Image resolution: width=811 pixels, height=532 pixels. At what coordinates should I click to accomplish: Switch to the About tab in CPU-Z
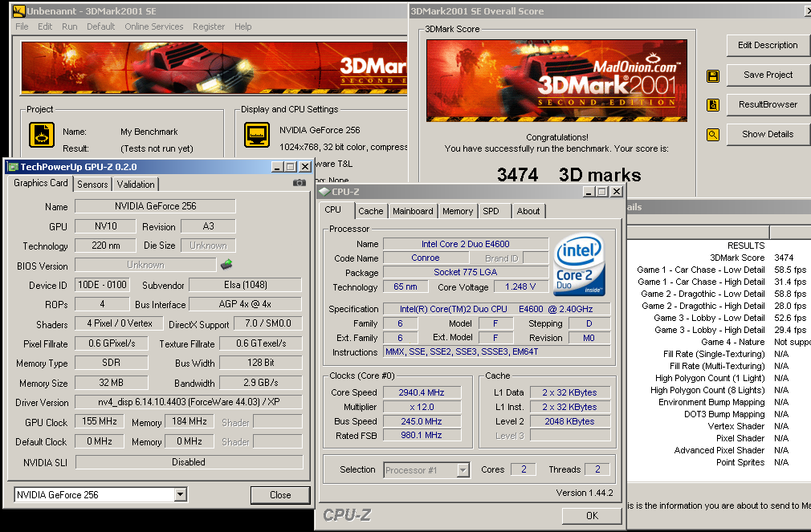point(528,211)
